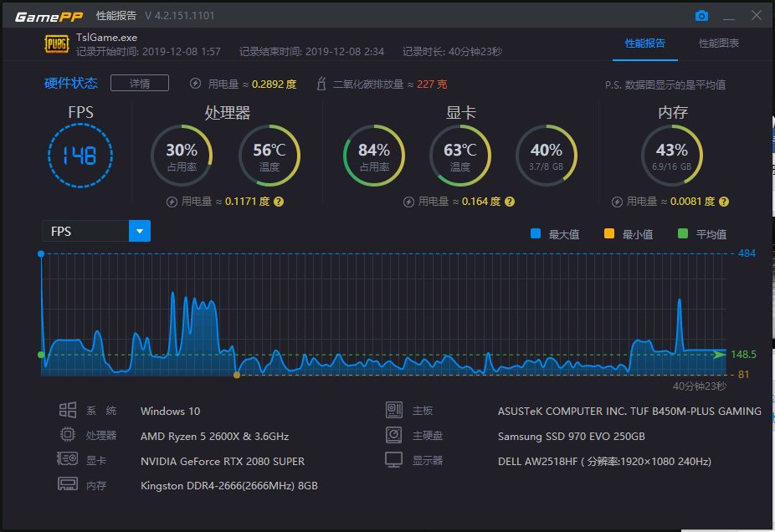Toggle the orange 最小值 legend swatch
Screen dimensions: 775x532
tap(609, 233)
